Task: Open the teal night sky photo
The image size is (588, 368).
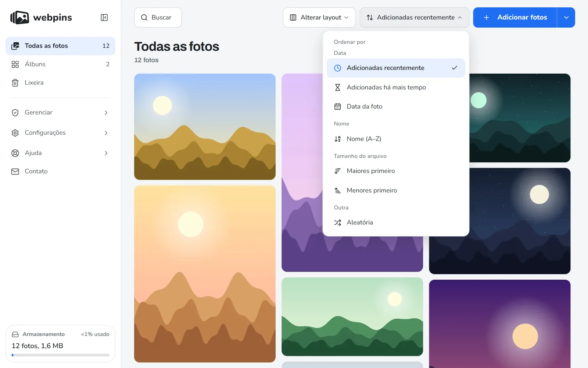Action: click(520, 118)
